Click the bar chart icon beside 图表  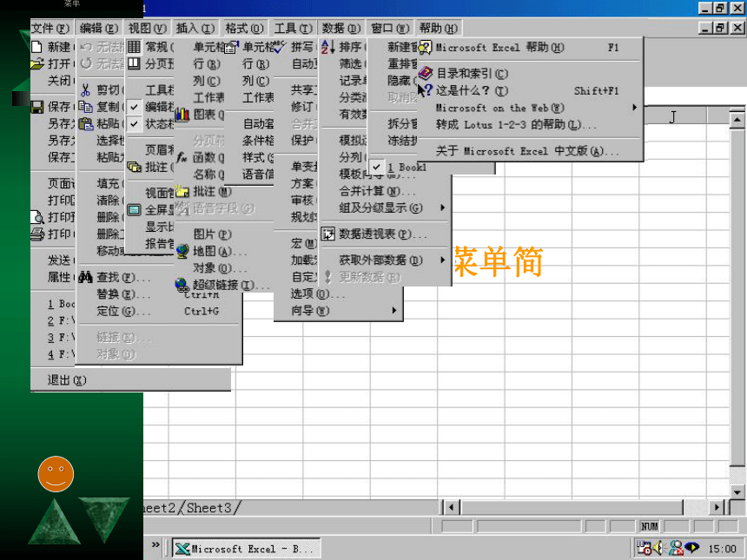point(182,115)
